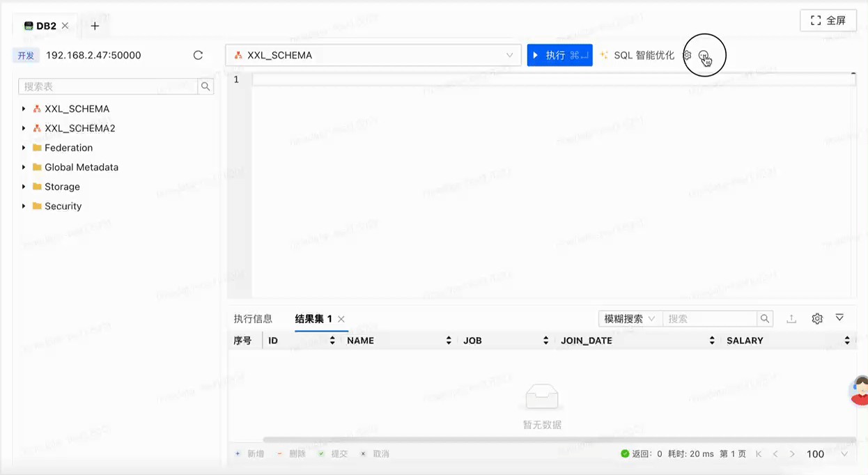Open SQL editor settings gear icon
The image size is (868, 475).
pyautogui.click(x=687, y=55)
